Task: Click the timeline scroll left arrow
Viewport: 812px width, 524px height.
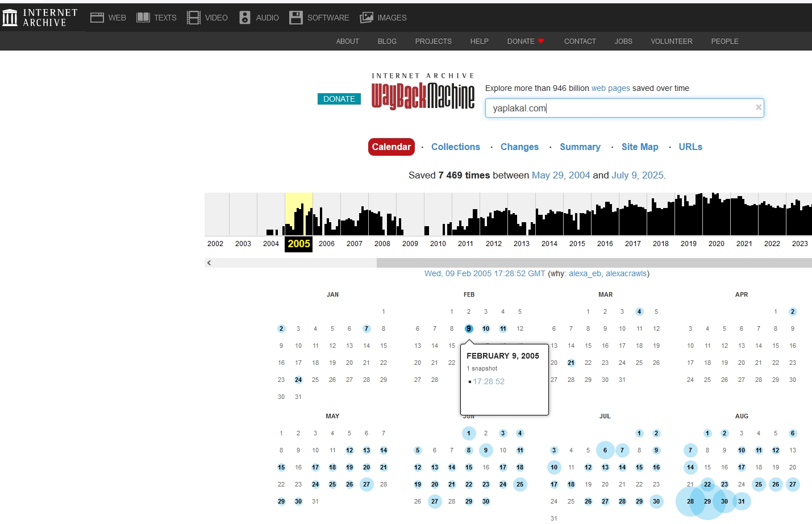Action: click(x=209, y=263)
